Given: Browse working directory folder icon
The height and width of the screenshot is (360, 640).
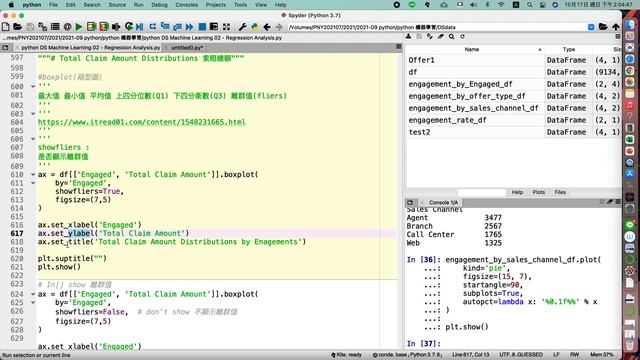Looking at the screenshot, I should pos(603,27).
